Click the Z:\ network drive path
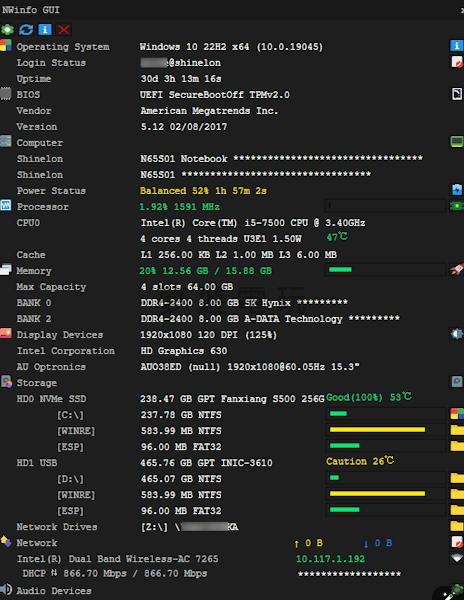This screenshot has height=600, width=464. [189, 527]
